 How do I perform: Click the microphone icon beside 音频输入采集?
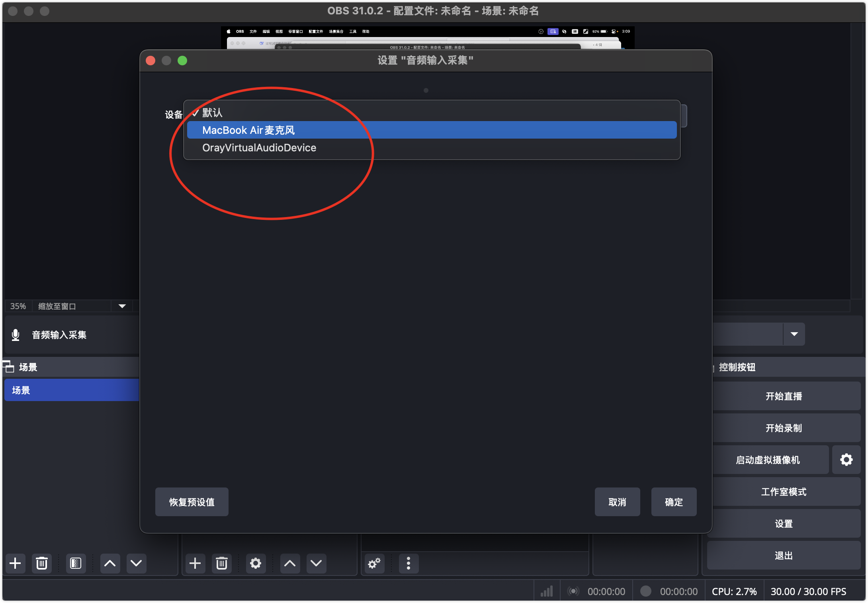pos(16,335)
